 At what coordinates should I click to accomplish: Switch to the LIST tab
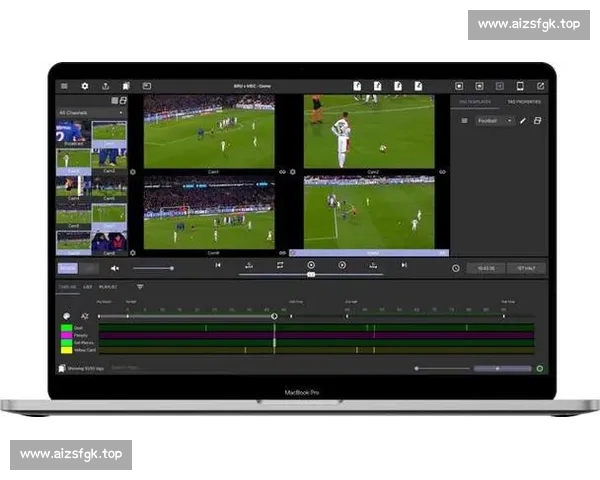(x=88, y=287)
